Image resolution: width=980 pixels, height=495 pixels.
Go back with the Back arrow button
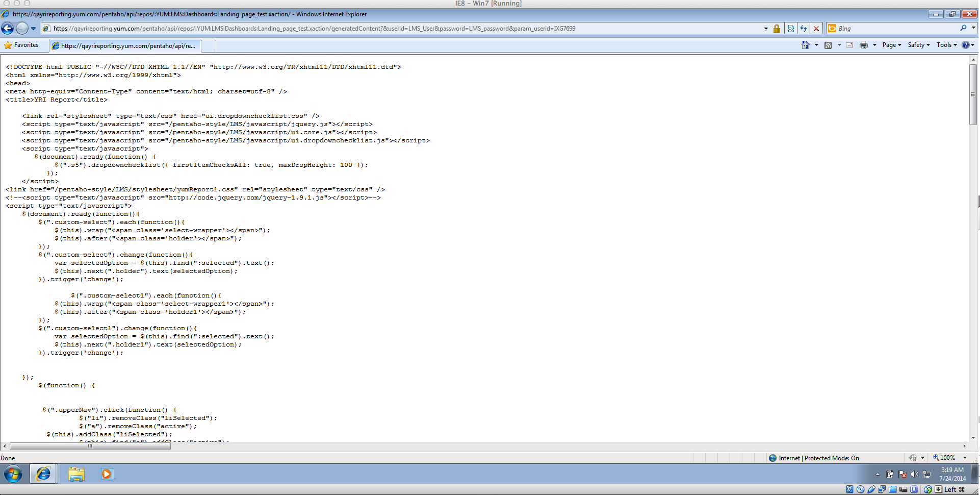pyautogui.click(x=8, y=29)
